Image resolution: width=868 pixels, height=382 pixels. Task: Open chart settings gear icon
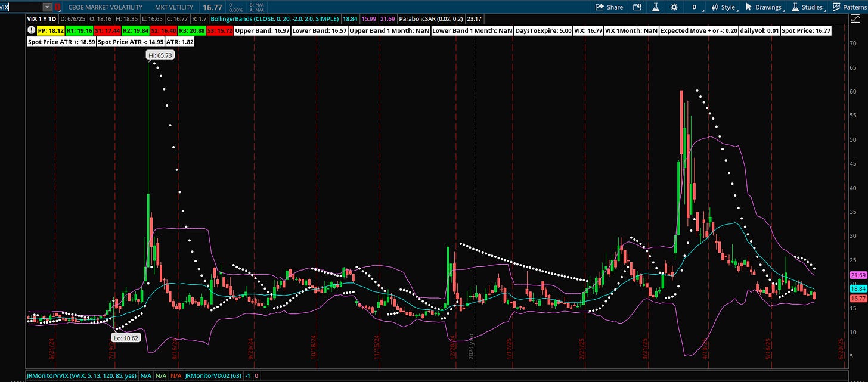tap(674, 7)
